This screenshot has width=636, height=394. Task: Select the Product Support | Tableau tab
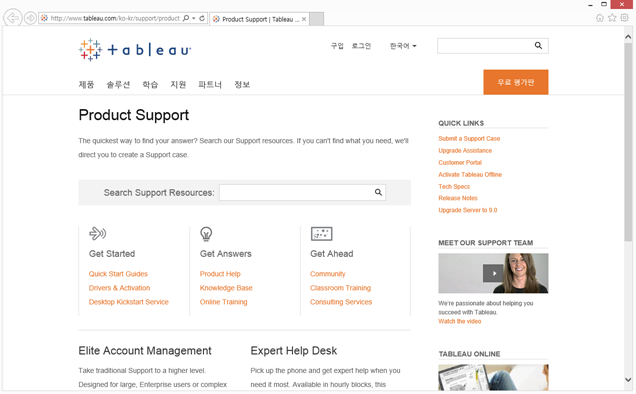pos(260,19)
